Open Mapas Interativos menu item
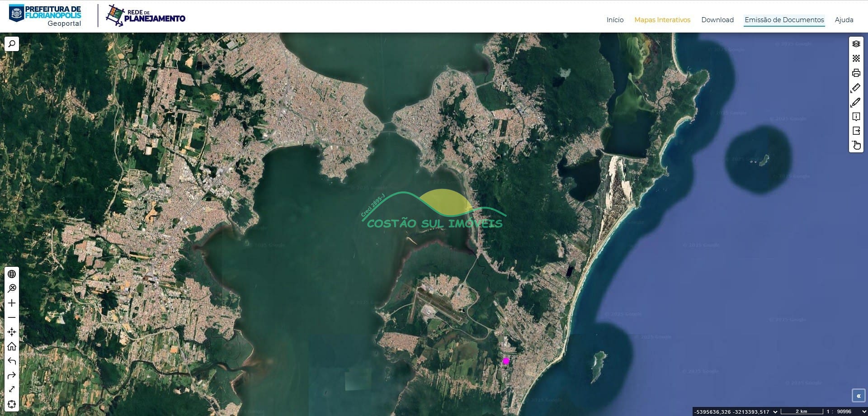Viewport: 868px width, 416px height. pos(662,20)
